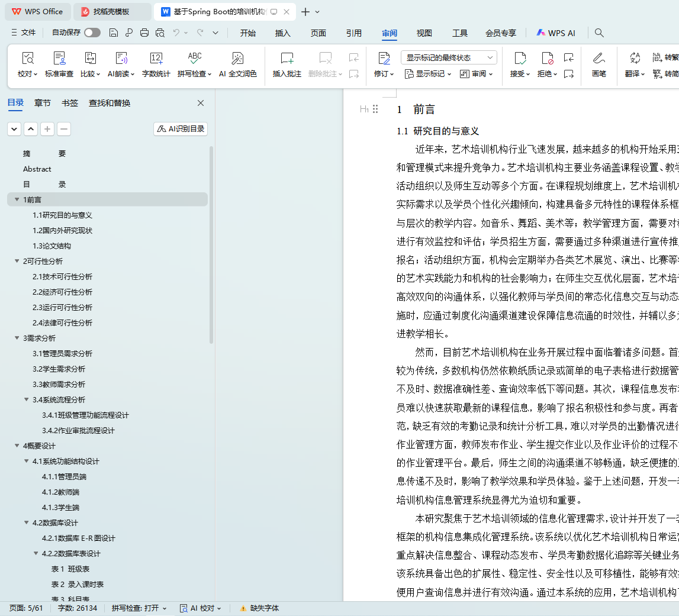Collapse the 2可行性分析 outline section
Viewport: 679px width, 616px height.
[x=17, y=261]
